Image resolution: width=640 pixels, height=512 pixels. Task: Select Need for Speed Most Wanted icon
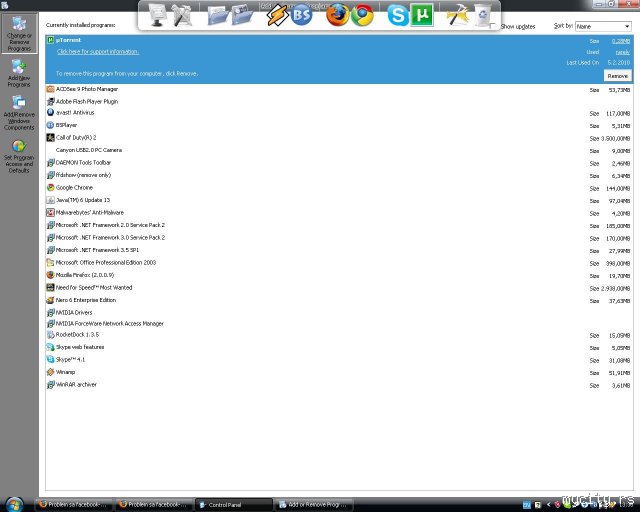50,287
